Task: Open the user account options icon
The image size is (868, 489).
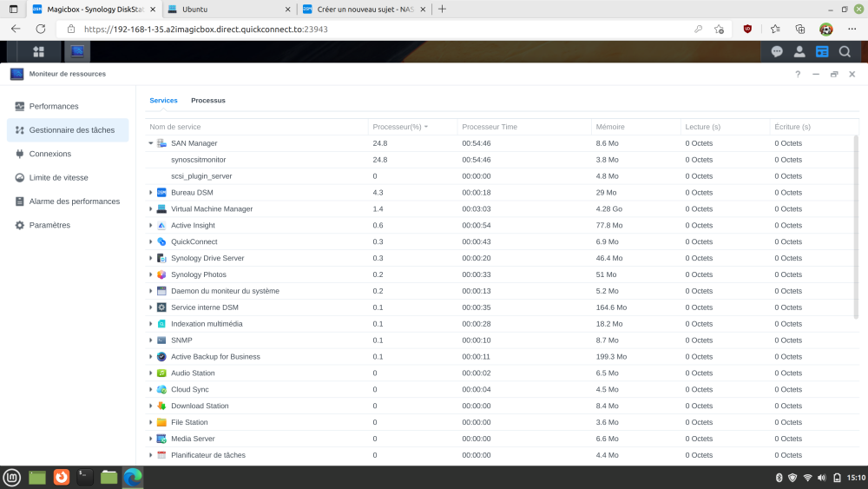Action: [799, 51]
